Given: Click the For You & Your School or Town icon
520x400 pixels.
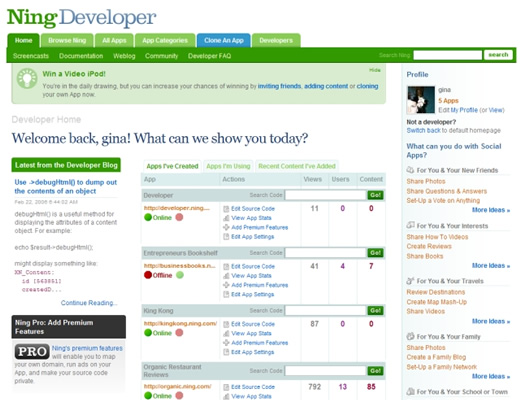Looking at the screenshot, I should [410, 391].
